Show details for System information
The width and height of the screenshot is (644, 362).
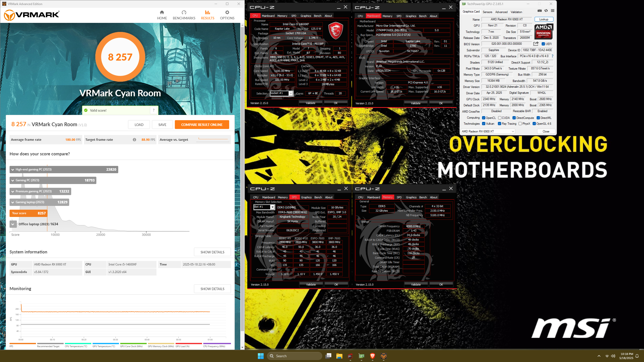(212, 252)
